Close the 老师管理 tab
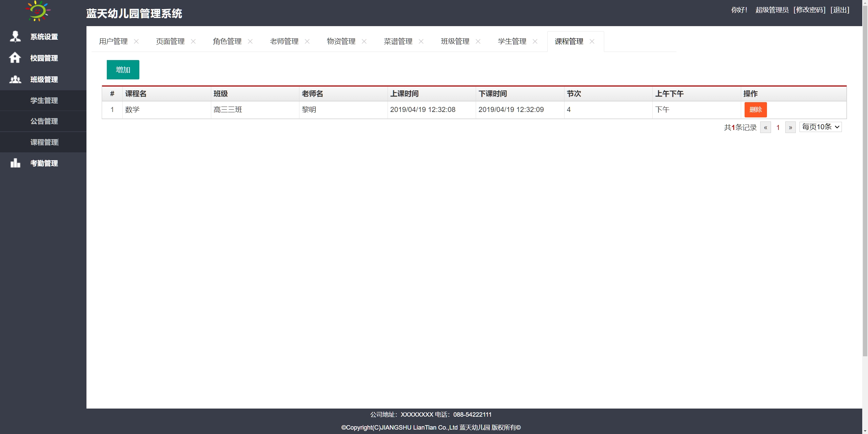The width and height of the screenshot is (868, 434). click(x=307, y=41)
